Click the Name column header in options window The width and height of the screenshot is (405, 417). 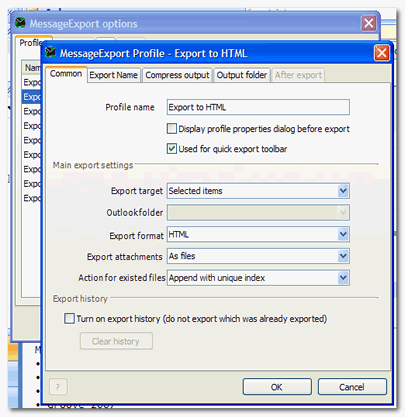pyautogui.click(x=32, y=68)
